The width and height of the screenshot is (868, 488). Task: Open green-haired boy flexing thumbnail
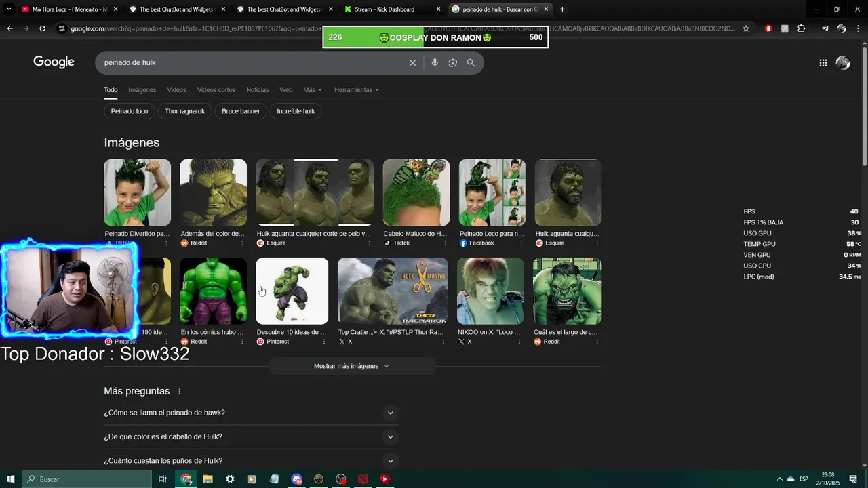[x=137, y=192]
